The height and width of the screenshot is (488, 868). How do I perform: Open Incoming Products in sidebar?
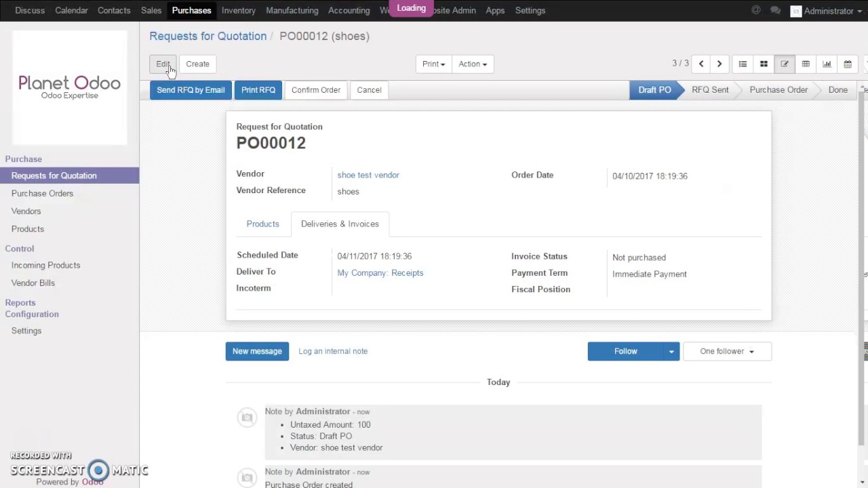coord(45,265)
